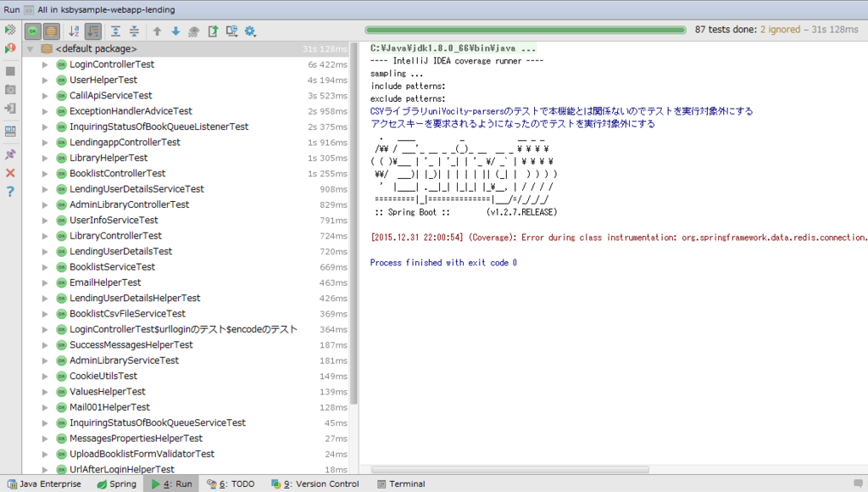Click Collapse All tests icon
Screen dimensions: 868x492
[134, 31]
